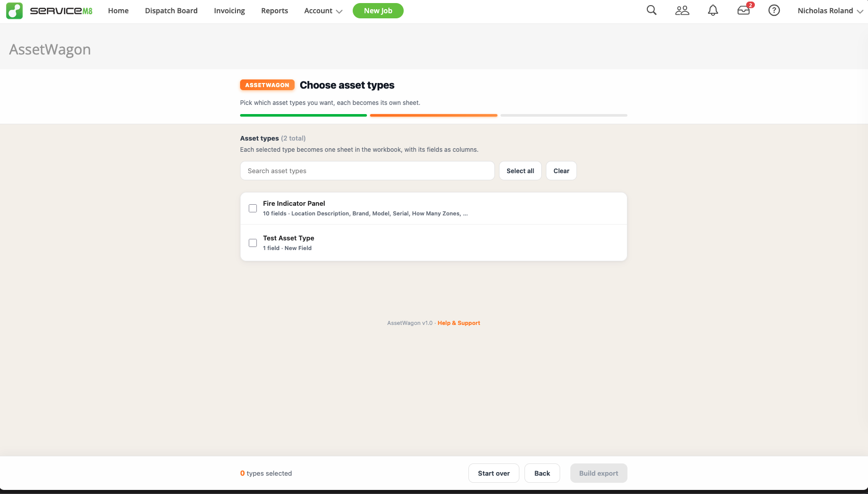Clear the asset type selection
The height and width of the screenshot is (494, 868).
tap(561, 171)
